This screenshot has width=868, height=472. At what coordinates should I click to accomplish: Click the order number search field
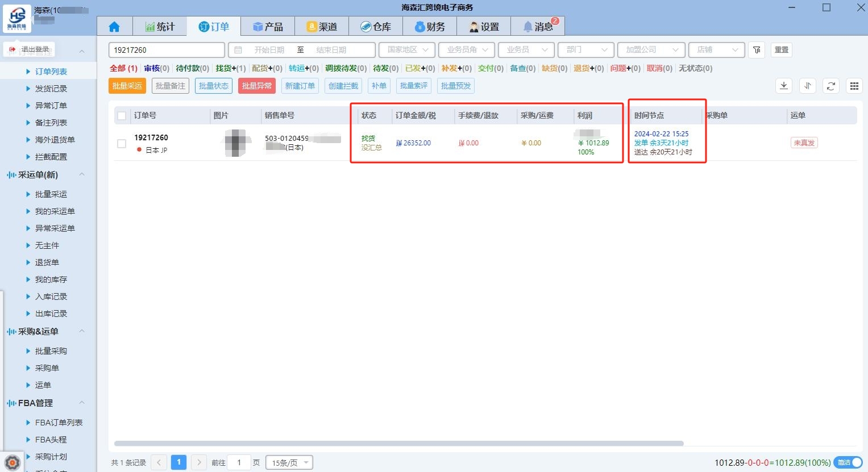[x=167, y=50]
